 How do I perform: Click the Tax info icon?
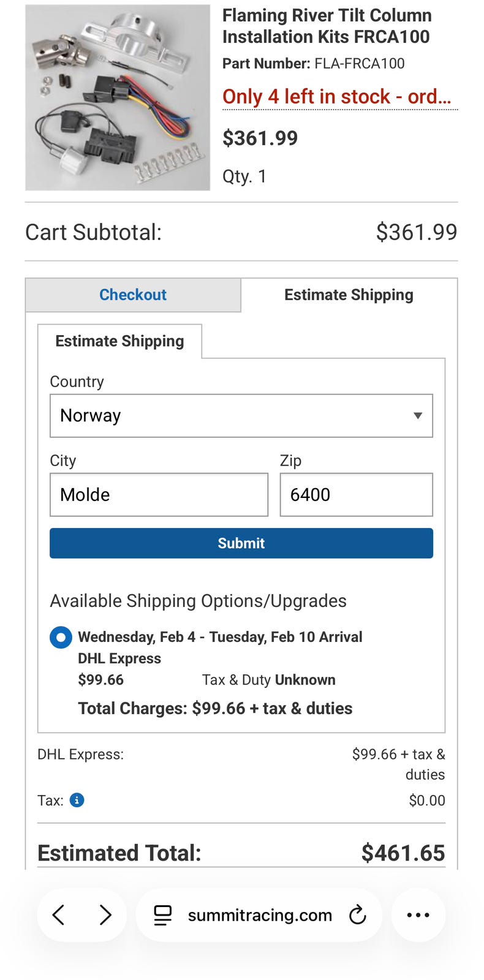[x=77, y=800]
